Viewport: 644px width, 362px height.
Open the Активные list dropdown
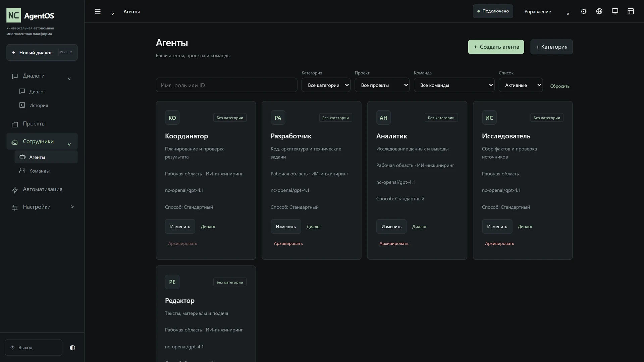521,85
